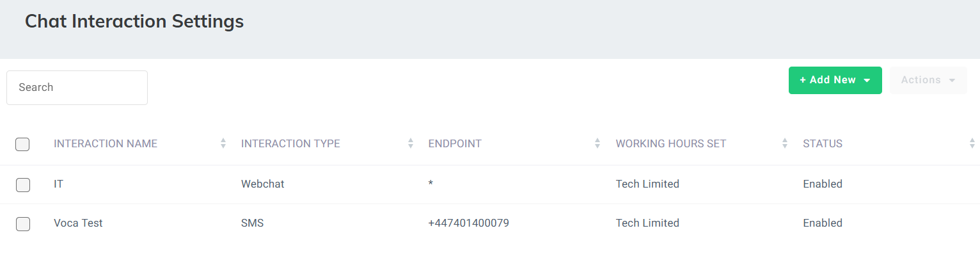Click the Status column header label
The height and width of the screenshot is (267, 980).
coord(823,143)
